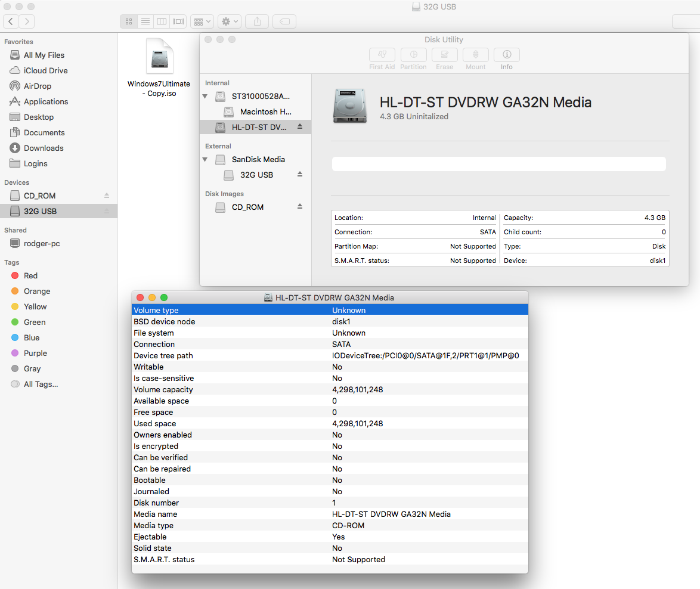
Task: Open shared computer rodger-pc
Action: (58, 244)
